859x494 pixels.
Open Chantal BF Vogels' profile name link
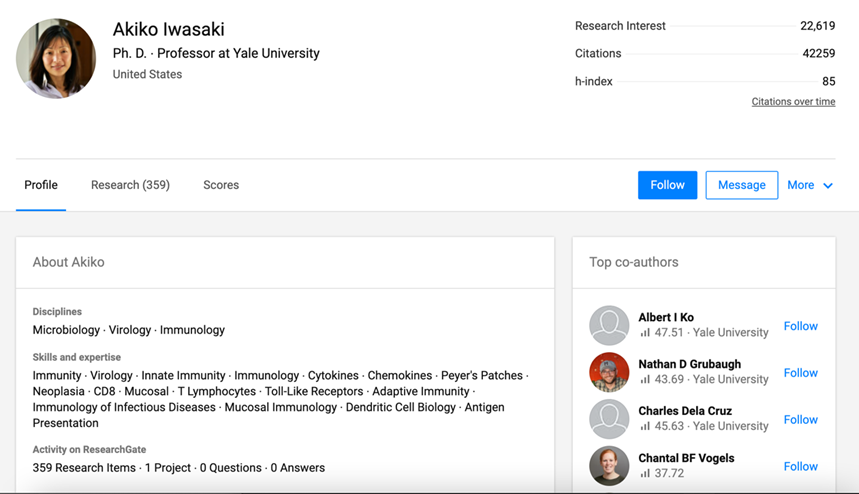click(x=686, y=458)
